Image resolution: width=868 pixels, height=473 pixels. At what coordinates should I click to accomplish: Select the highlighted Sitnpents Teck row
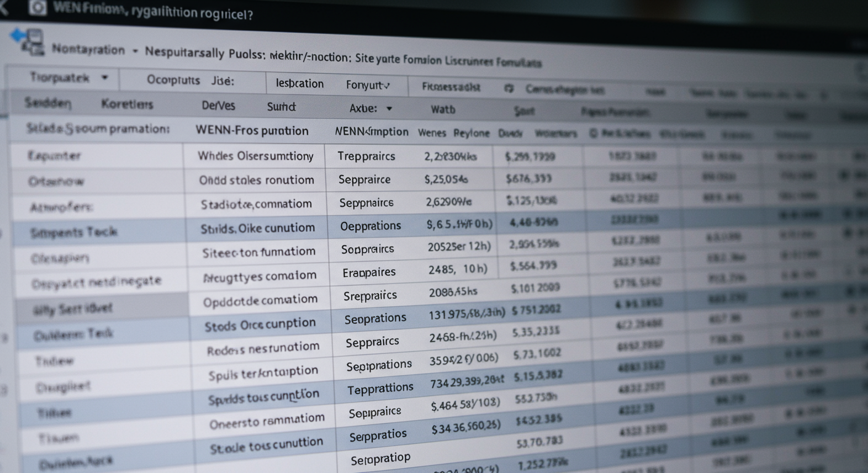pos(74,232)
